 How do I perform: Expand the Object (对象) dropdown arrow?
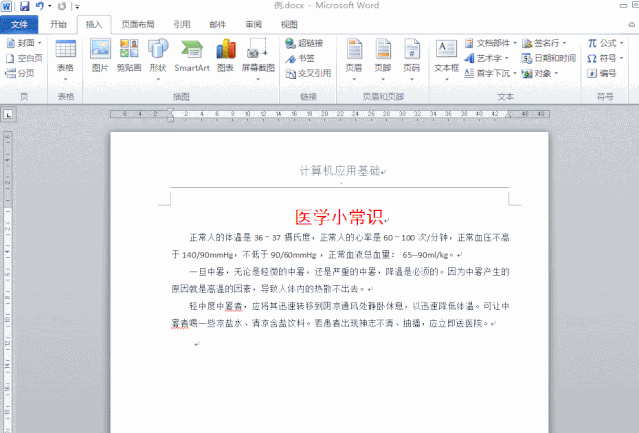556,73
